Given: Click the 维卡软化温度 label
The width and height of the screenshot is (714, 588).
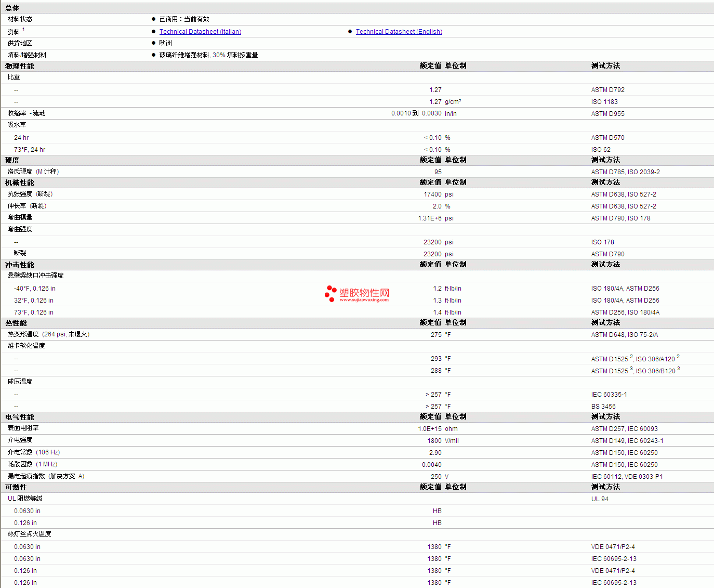Looking at the screenshot, I should point(26,346).
